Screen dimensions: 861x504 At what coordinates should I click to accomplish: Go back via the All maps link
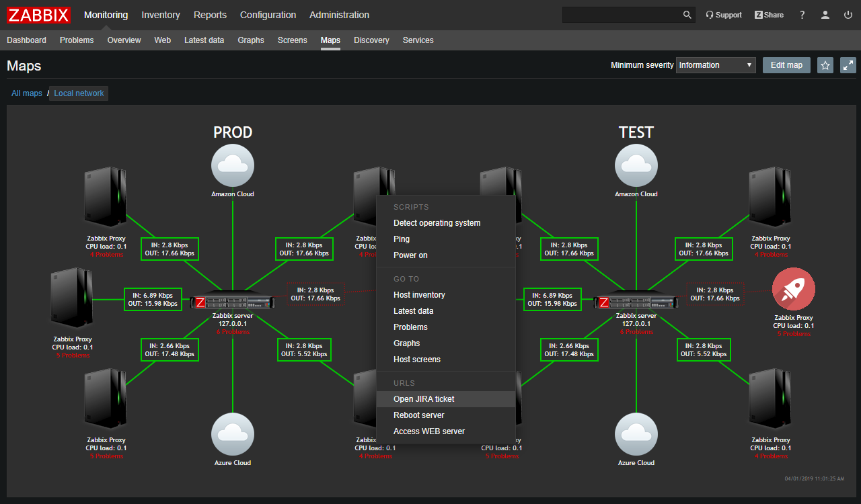point(26,93)
